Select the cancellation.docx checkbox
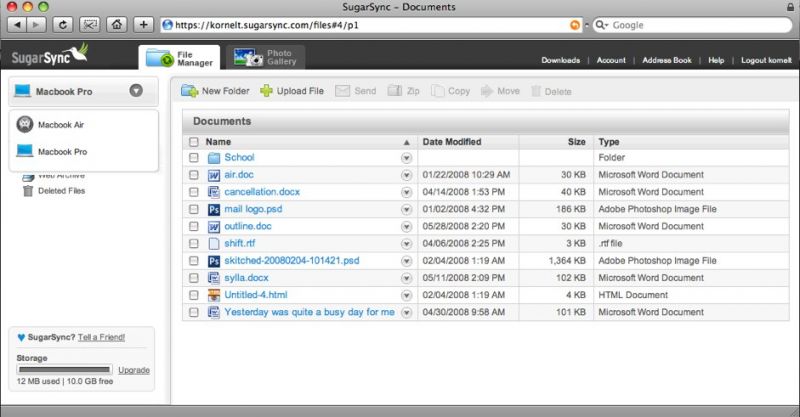800x417 pixels. 194,192
